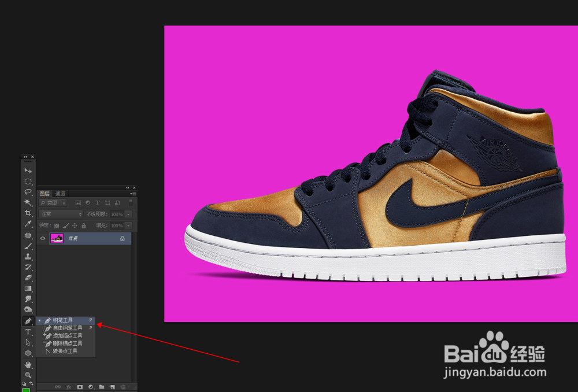Click the 不透明度 100% value field
Viewport: 578px width, 392px height.
117,215
